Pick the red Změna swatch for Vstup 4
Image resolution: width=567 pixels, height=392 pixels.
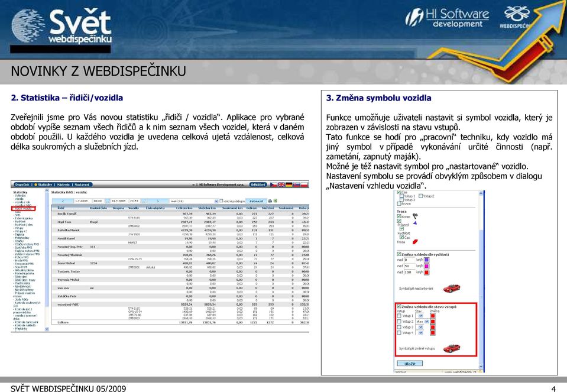[432, 333]
